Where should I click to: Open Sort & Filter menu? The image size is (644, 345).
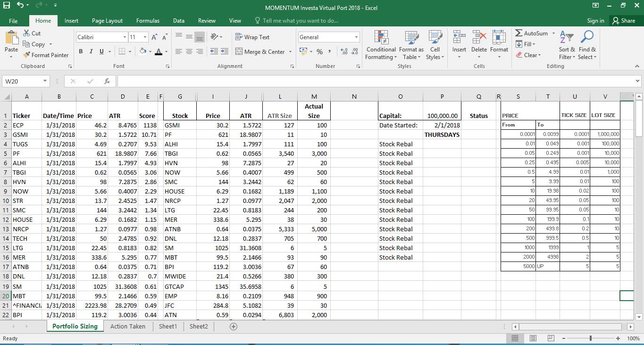[x=567, y=45]
